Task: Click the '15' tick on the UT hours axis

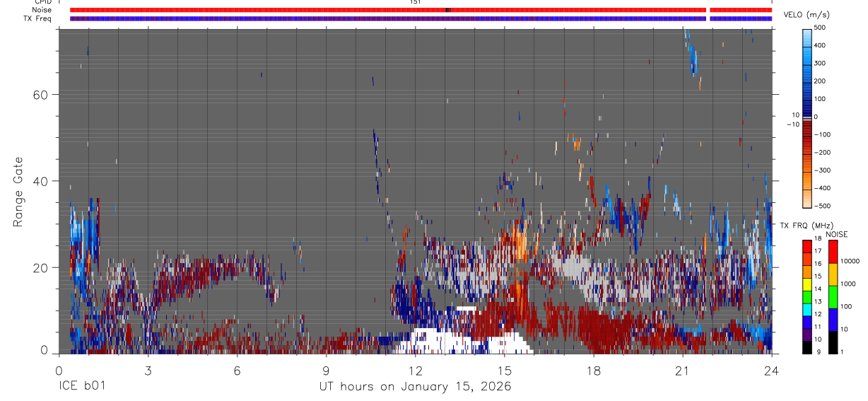Action: click(x=504, y=371)
